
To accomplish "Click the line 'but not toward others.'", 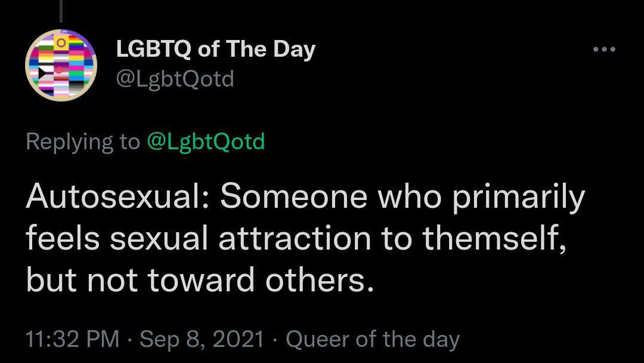I will tap(200, 280).
